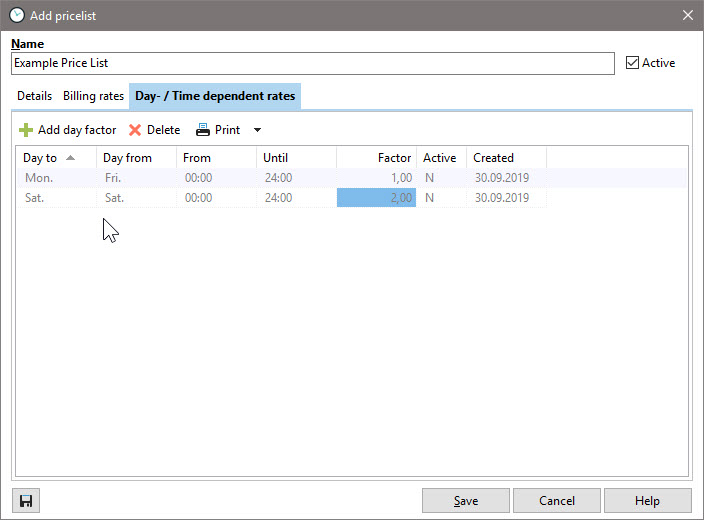Expand the Print dropdown arrow
This screenshot has width=704, height=520.
(x=257, y=130)
